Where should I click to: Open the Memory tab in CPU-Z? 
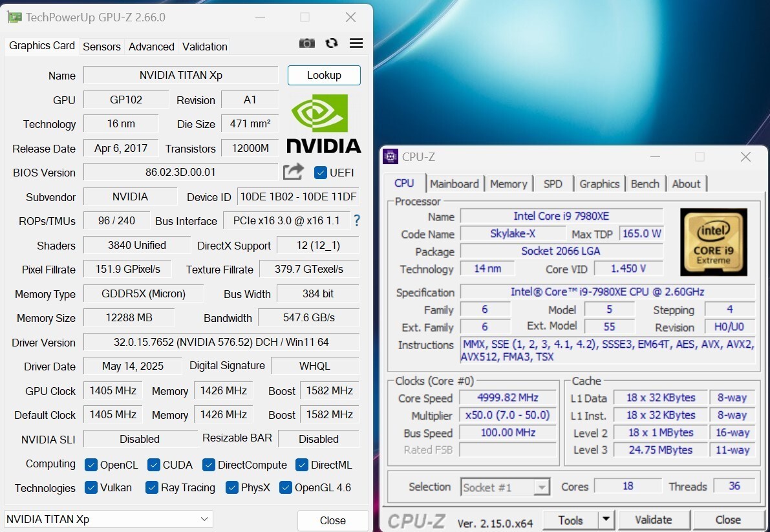point(509,184)
